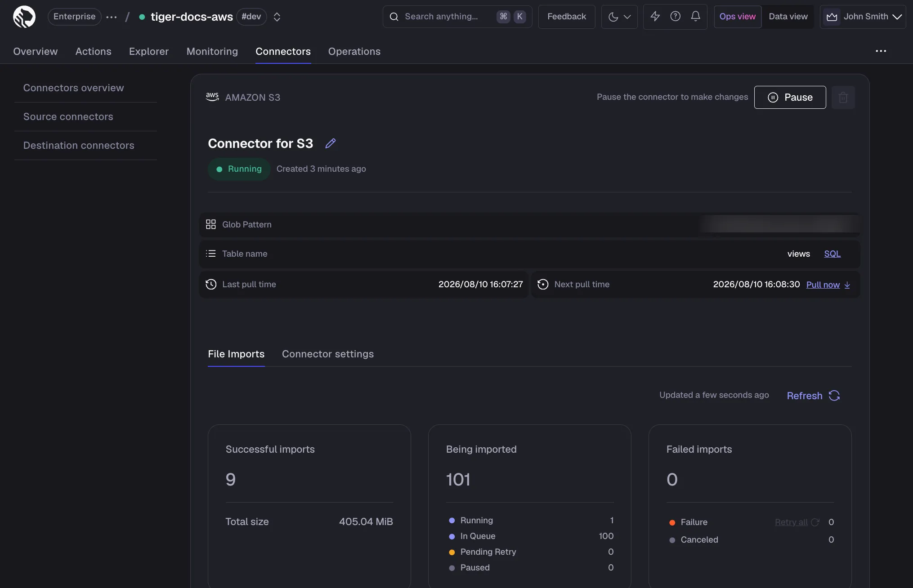Open the Operations tab
Image resolution: width=913 pixels, height=588 pixels.
(354, 52)
